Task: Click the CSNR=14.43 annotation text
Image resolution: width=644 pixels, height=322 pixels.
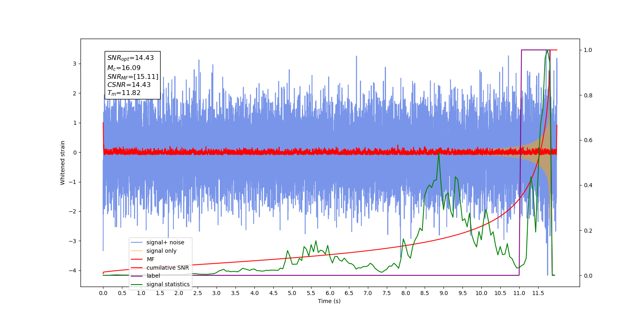Action: point(129,85)
